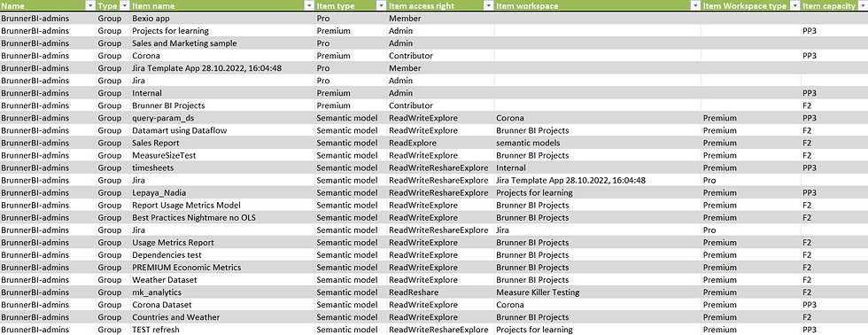Select 'Internal' in the Item name column

pyautogui.click(x=222, y=93)
